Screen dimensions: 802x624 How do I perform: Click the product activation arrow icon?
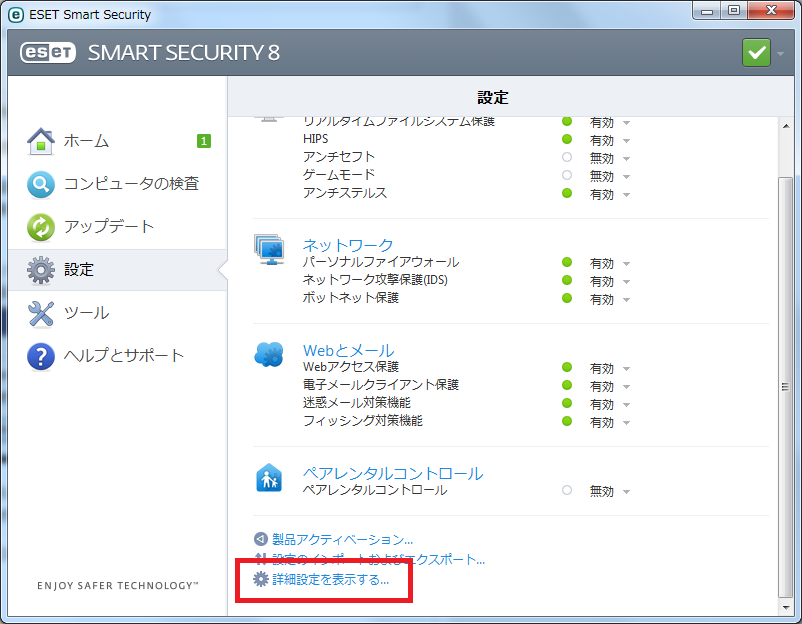pyautogui.click(x=261, y=539)
